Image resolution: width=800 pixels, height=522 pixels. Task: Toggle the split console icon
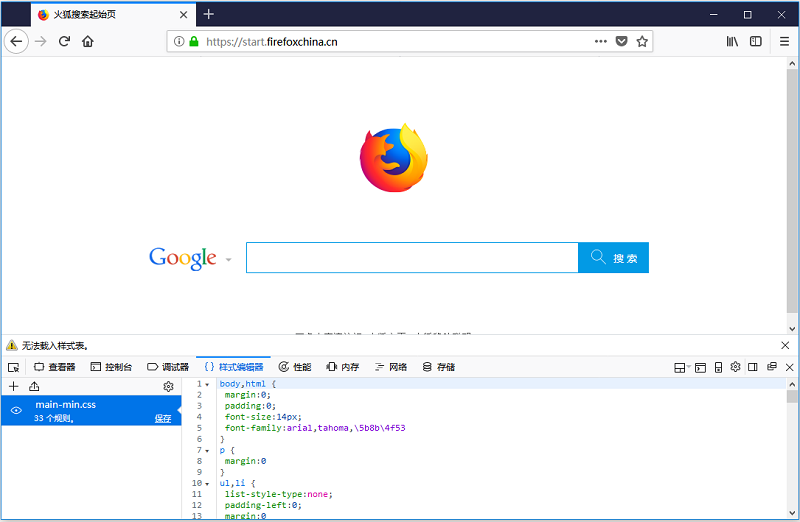pyautogui.click(x=701, y=367)
